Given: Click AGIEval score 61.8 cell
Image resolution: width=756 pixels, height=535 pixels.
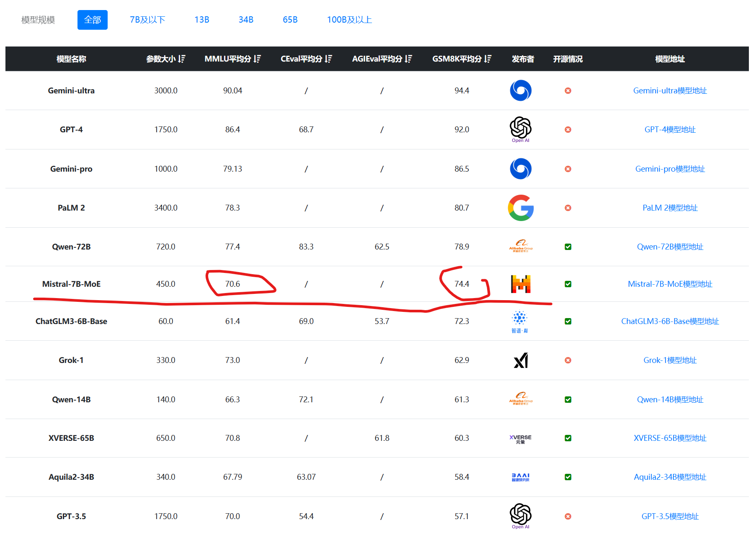Looking at the screenshot, I should 382,438.
